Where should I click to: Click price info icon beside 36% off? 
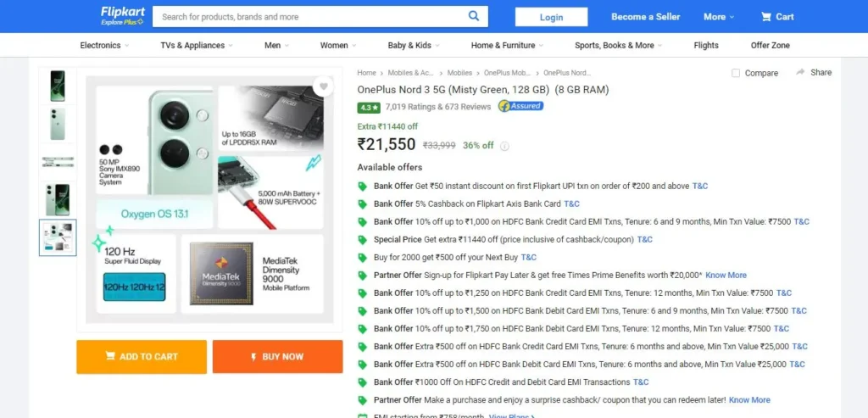point(504,146)
